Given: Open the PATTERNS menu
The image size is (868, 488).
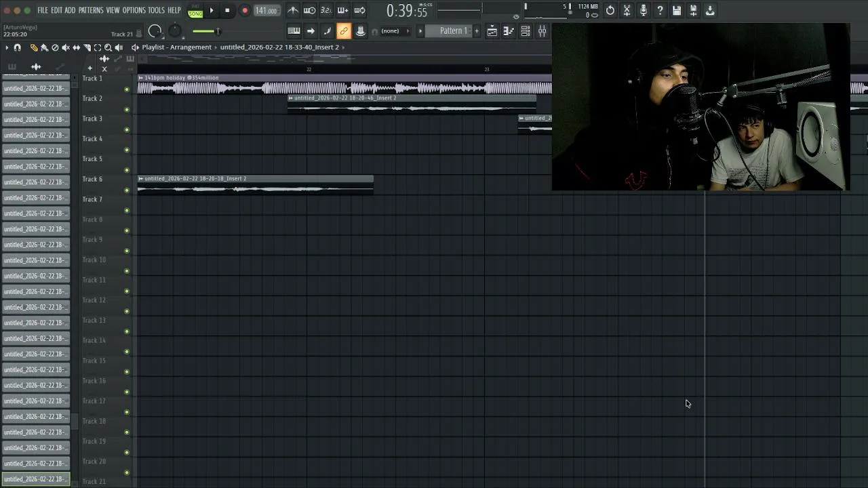Looking at the screenshot, I should click(x=91, y=11).
